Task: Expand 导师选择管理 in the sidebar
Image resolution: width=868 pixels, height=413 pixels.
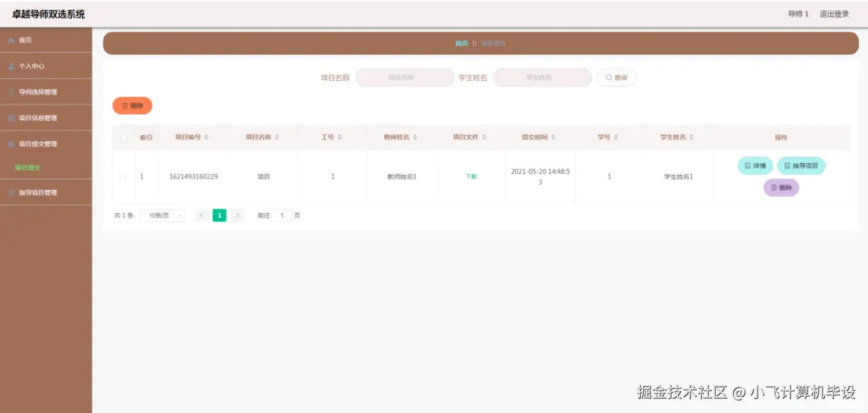Action: (46, 92)
